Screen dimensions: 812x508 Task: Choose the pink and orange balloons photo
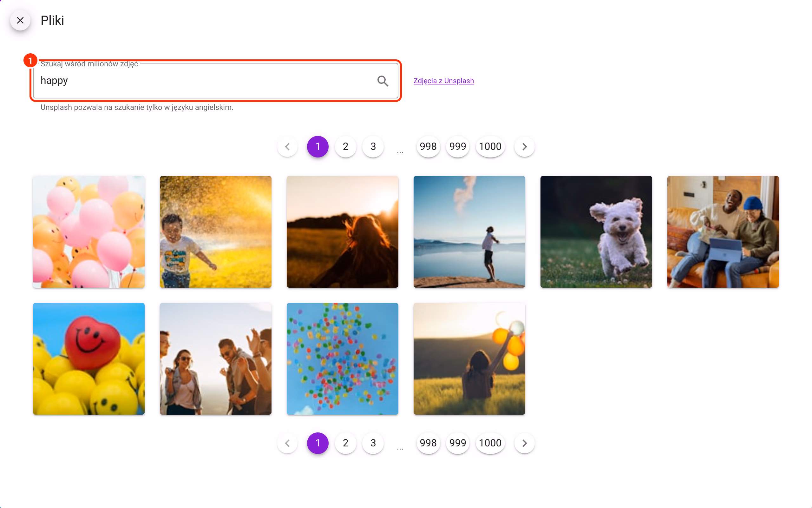(88, 232)
